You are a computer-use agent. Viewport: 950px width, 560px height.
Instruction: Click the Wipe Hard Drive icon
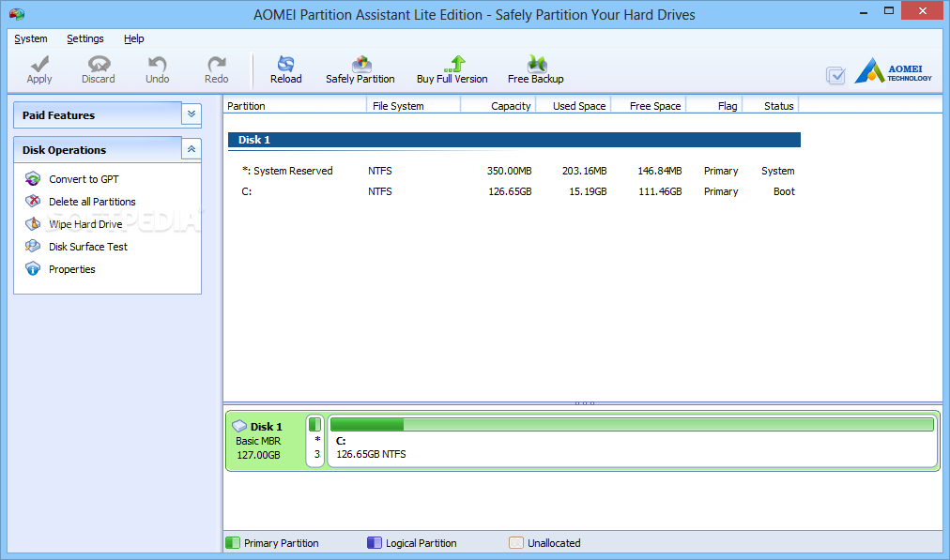(33, 223)
